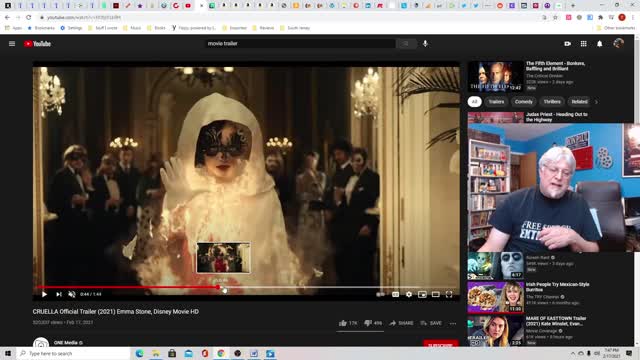Open ONE Media channel name link
The width and height of the screenshot is (640, 360).
click(66, 343)
